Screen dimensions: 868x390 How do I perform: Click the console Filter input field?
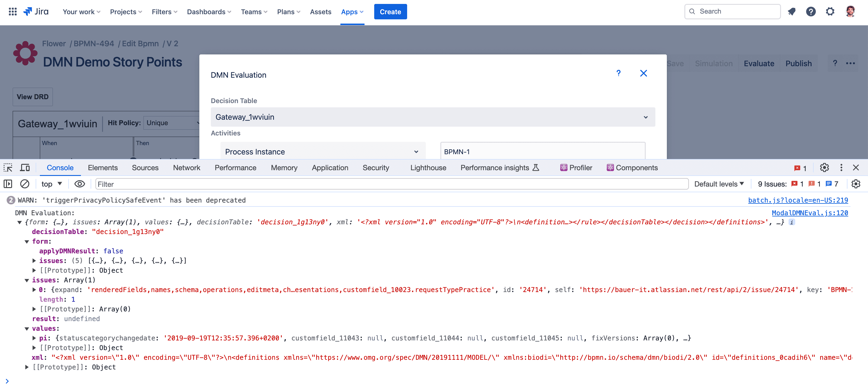(391, 184)
